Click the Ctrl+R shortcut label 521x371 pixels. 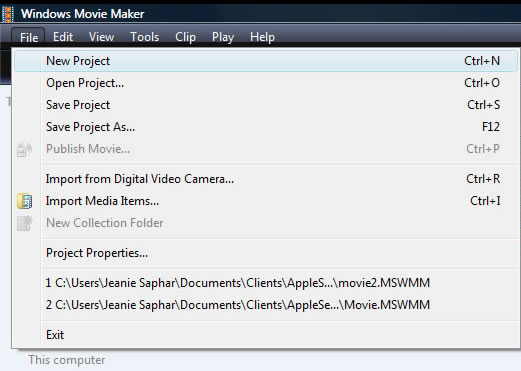tap(483, 179)
